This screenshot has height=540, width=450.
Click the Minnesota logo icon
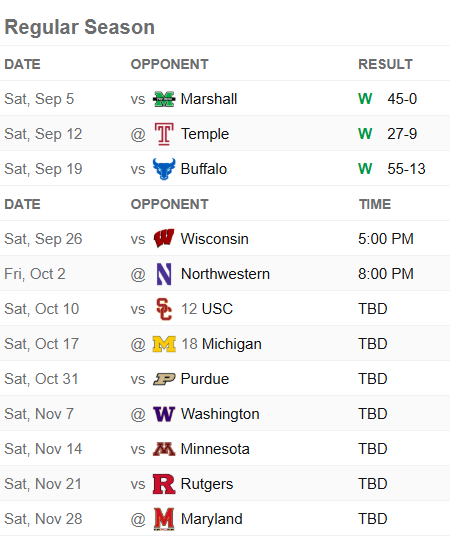pos(164,449)
